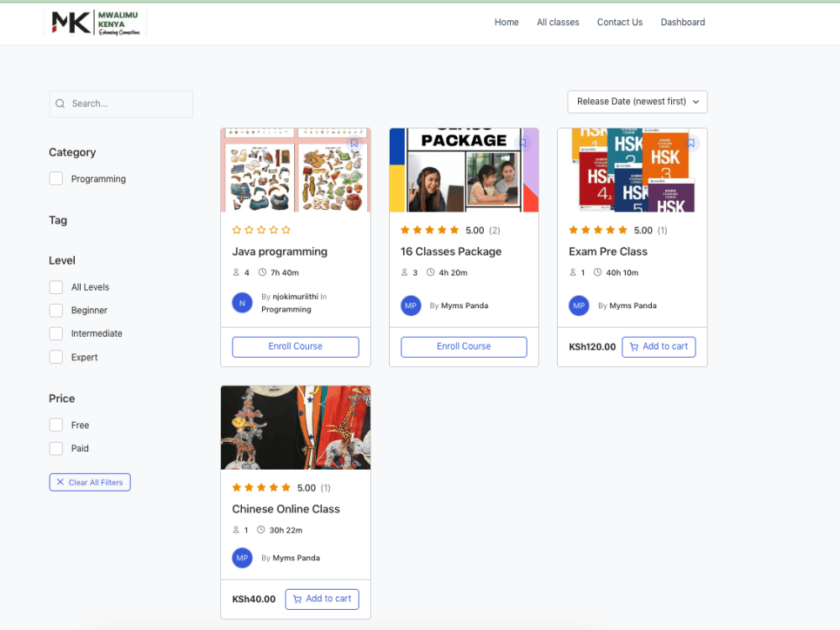Open the Chinese Online Class thumbnail
The width and height of the screenshot is (840, 630).
click(296, 428)
